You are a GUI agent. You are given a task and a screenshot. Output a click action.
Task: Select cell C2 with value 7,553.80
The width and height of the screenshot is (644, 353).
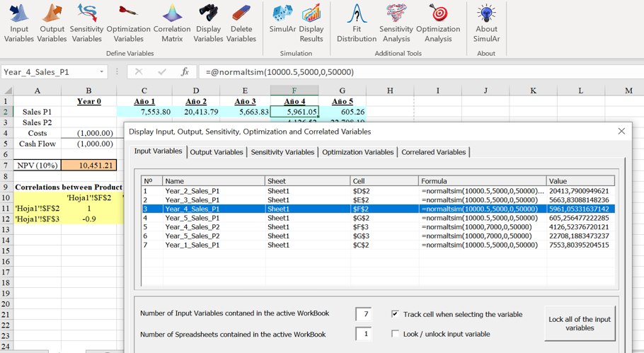point(144,112)
